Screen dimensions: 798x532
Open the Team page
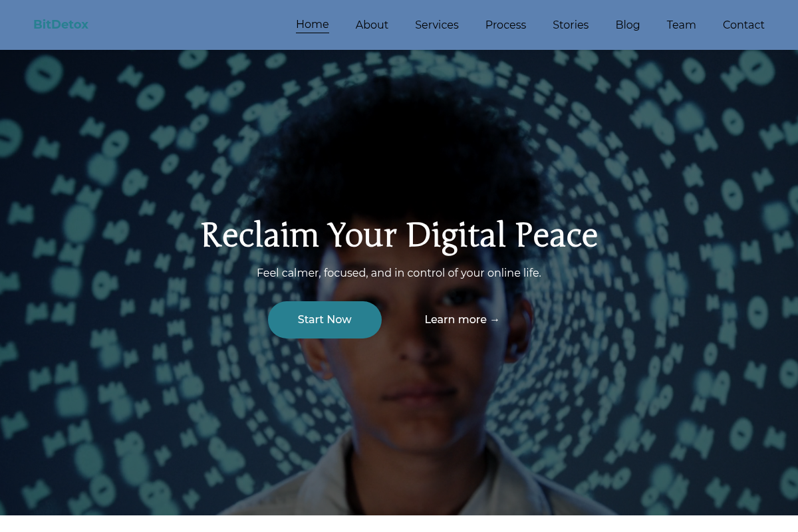[682, 25]
